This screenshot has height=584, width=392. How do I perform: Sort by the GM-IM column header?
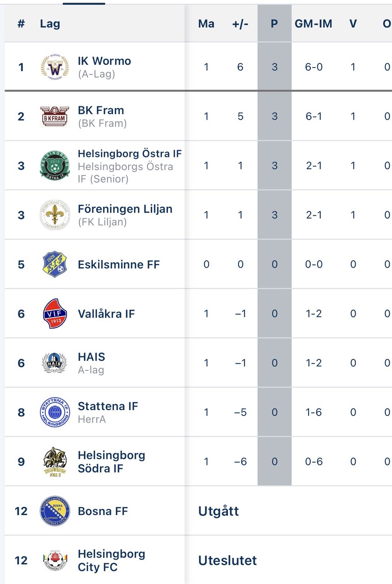314,24
